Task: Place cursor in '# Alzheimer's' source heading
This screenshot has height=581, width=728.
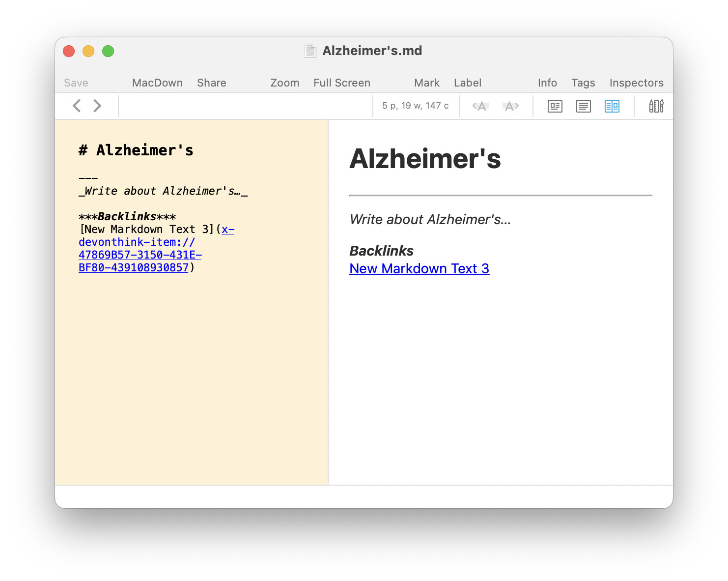Action: [136, 150]
